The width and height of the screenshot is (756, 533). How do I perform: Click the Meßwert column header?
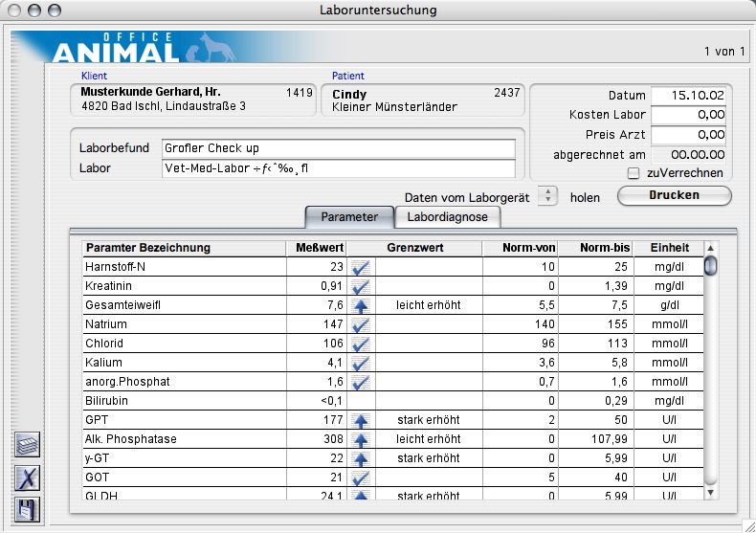tap(314, 248)
